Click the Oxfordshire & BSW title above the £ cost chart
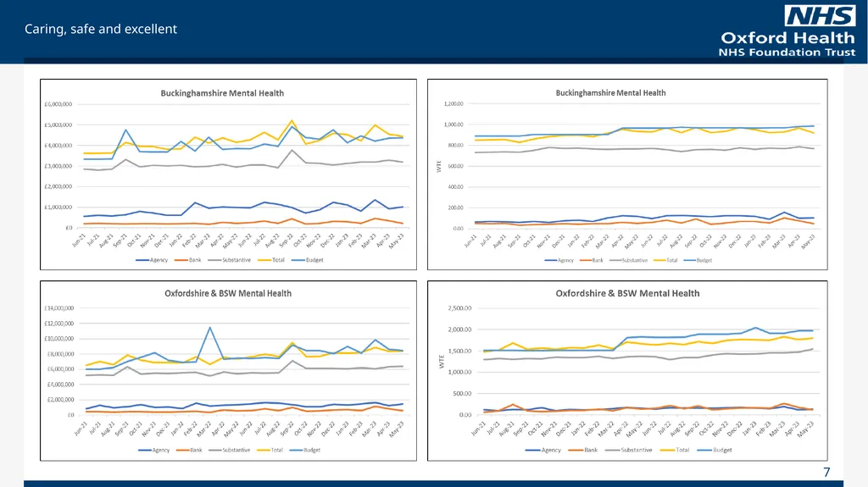 click(228, 293)
